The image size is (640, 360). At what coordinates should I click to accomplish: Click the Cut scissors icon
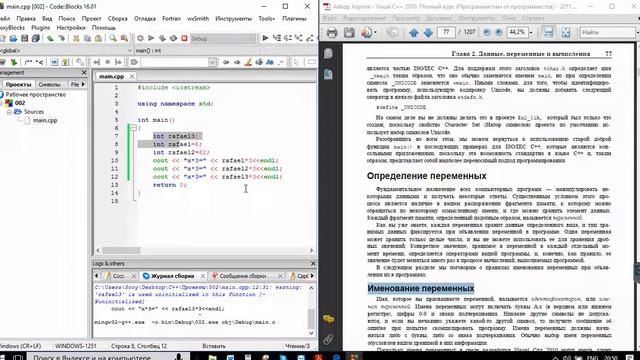pyautogui.click(x=76, y=38)
